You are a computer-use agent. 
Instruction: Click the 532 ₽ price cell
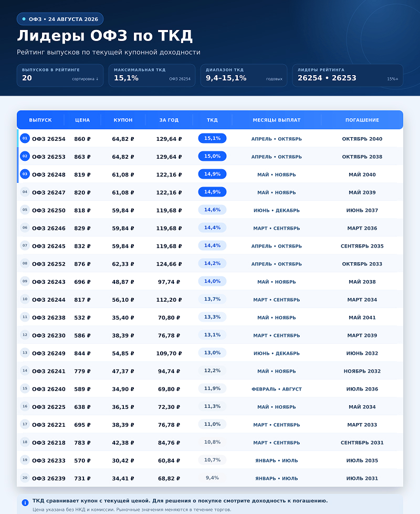pos(82,317)
